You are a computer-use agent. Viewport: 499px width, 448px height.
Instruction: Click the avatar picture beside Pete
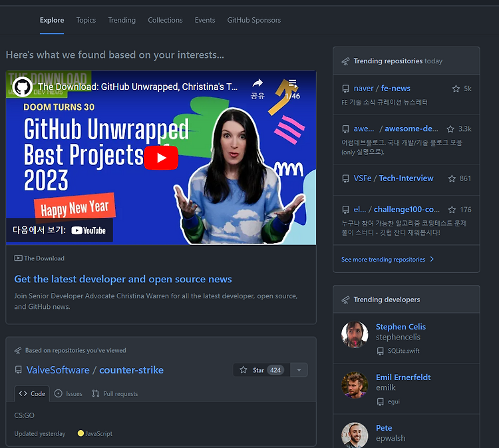tap(355, 435)
